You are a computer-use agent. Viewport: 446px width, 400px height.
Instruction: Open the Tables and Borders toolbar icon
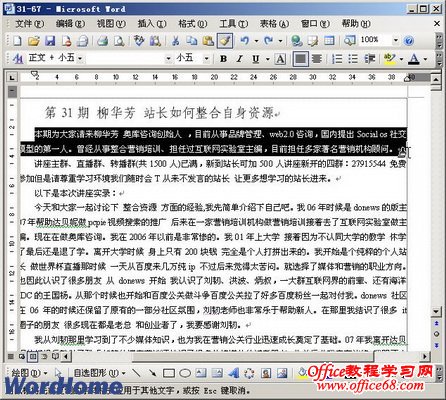313,41
